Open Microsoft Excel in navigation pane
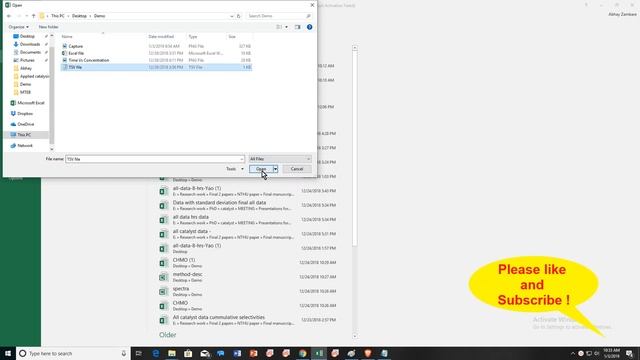The height and width of the screenshot is (360, 640). [27, 103]
